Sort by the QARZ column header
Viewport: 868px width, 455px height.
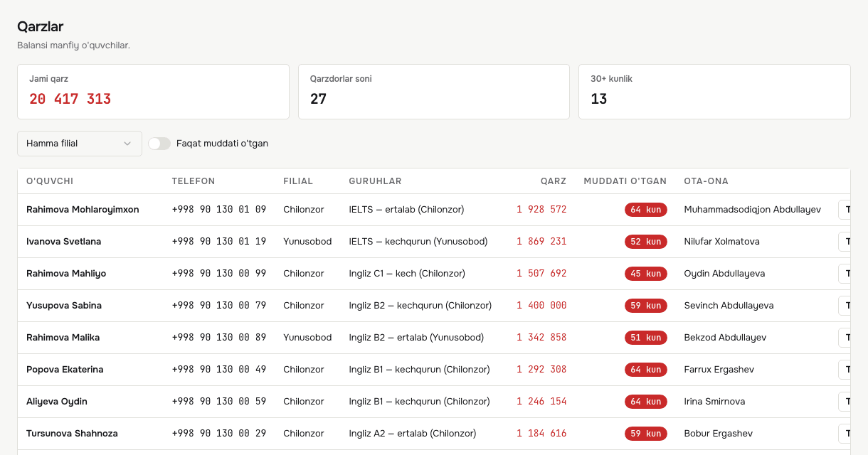click(x=553, y=181)
